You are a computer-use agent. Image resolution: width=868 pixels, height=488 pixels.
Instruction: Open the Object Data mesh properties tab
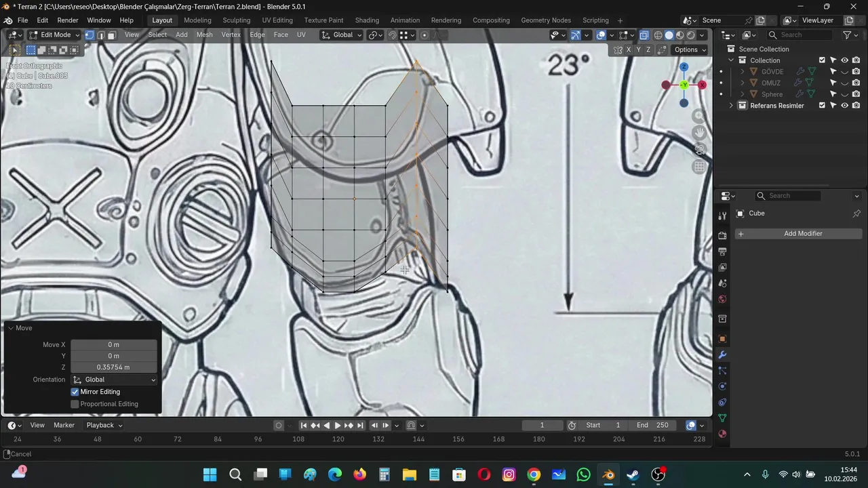pyautogui.click(x=722, y=418)
